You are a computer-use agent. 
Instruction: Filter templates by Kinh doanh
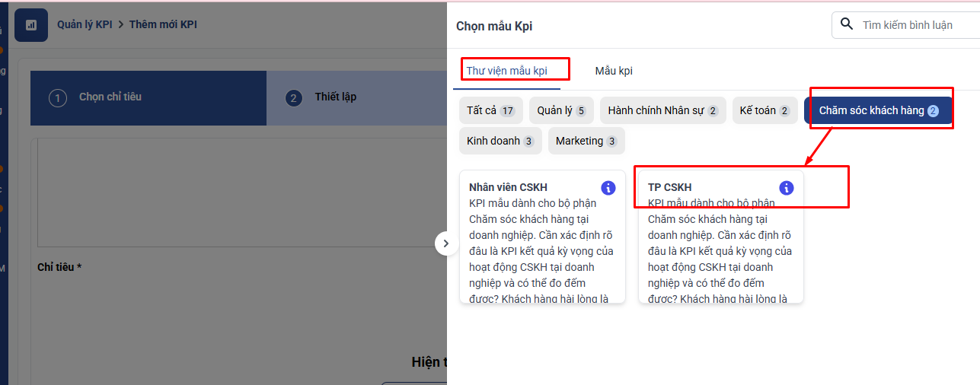pos(500,141)
